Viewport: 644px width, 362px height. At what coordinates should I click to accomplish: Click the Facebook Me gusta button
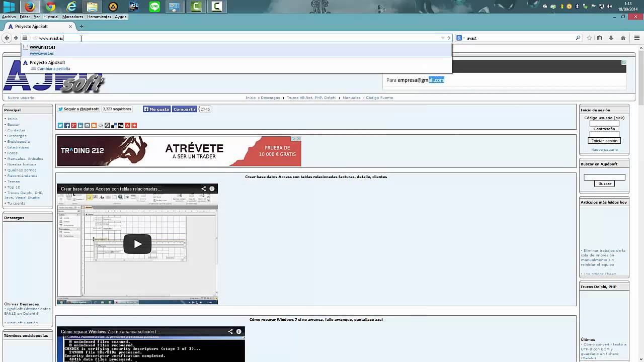(x=156, y=109)
